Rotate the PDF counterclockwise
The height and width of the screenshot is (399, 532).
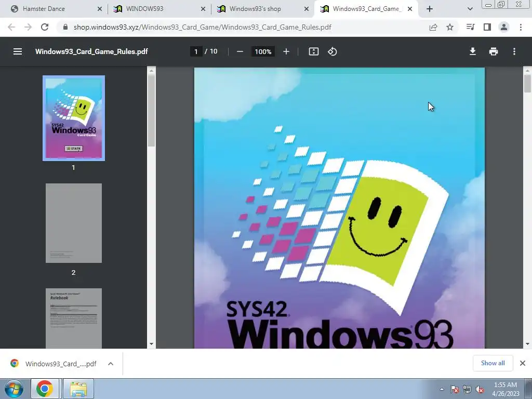[332, 51]
